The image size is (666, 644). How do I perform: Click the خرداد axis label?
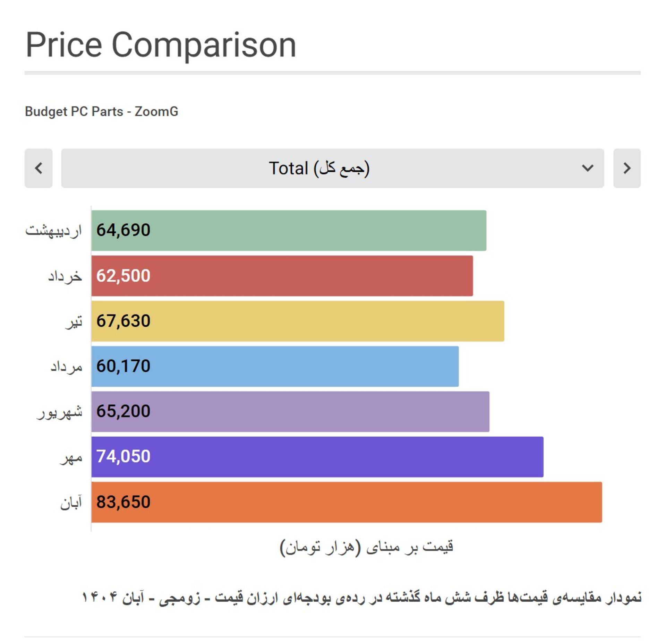tap(65, 276)
